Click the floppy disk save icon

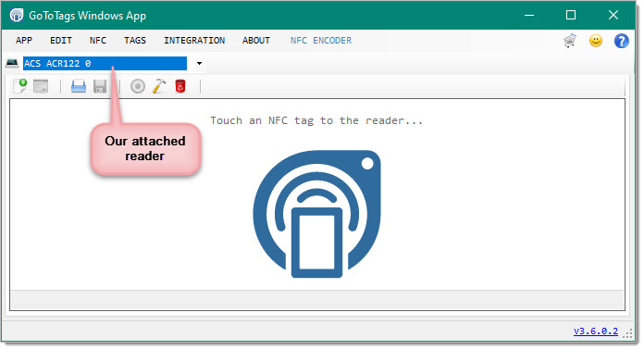[100, 86]
